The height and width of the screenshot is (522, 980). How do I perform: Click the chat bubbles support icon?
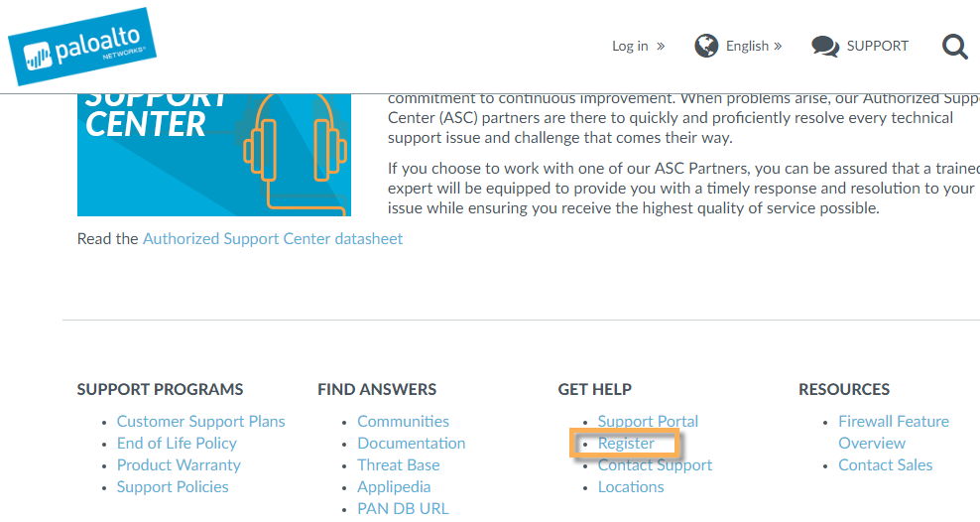click(x=825, y=47)
